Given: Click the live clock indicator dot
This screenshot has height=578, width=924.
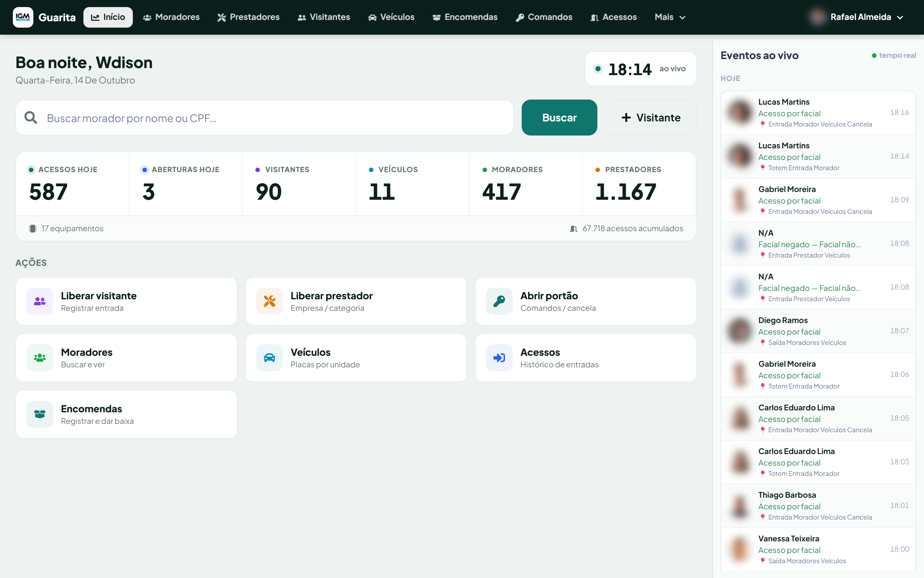Looking at the screenshot, I should 598,69.
